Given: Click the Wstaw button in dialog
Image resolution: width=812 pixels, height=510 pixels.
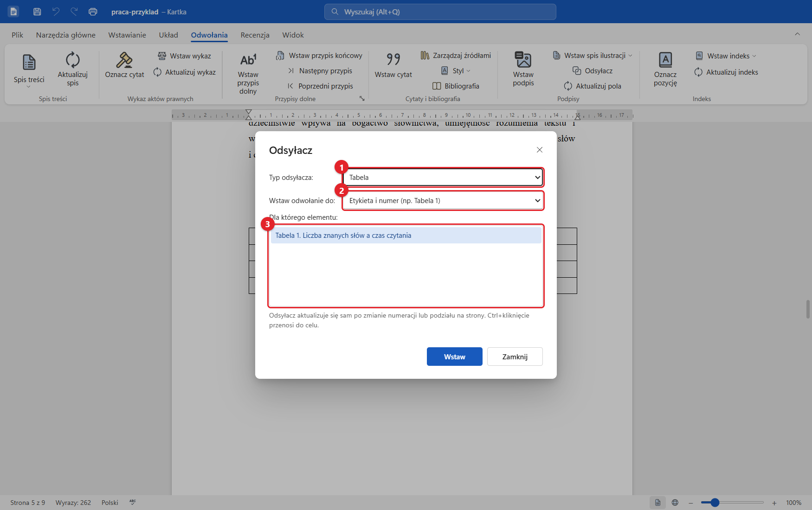Looking at the screenshot, I should 455,357.
